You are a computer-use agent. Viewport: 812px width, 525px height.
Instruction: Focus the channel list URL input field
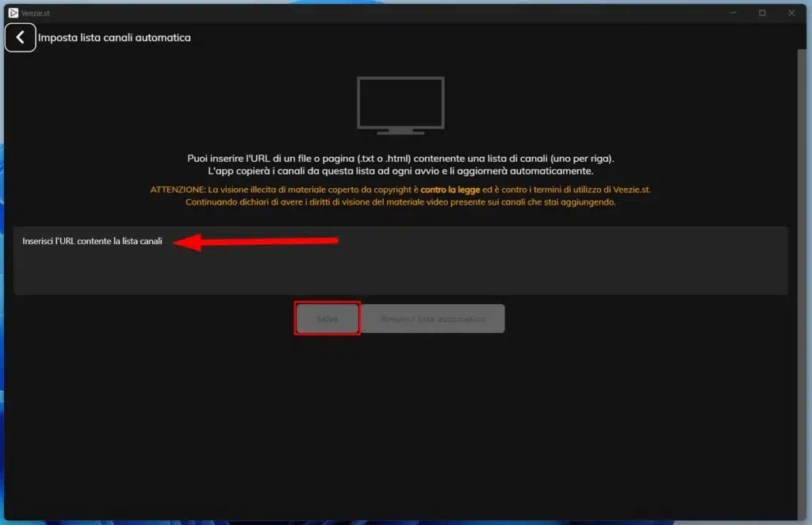[400, 260]
